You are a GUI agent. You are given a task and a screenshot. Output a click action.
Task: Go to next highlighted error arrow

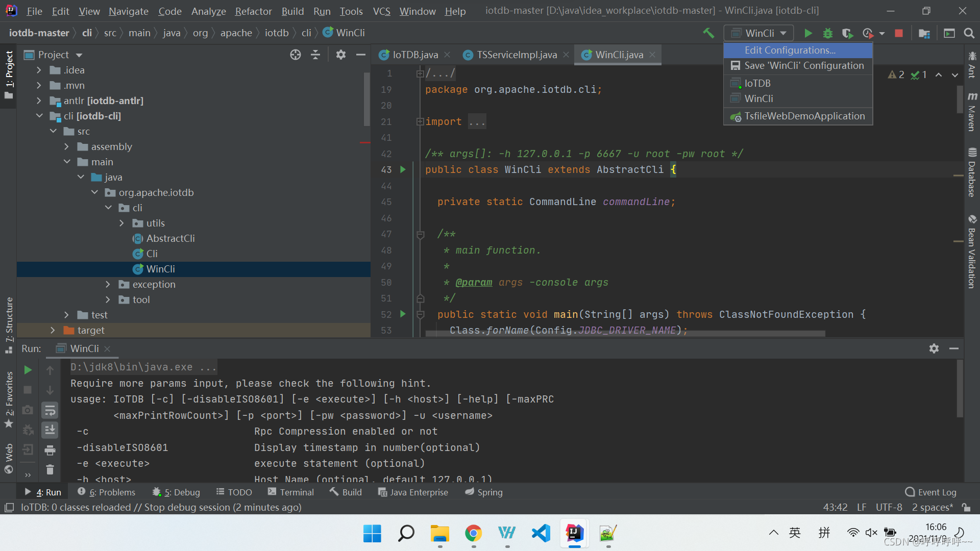click(955, 75)
